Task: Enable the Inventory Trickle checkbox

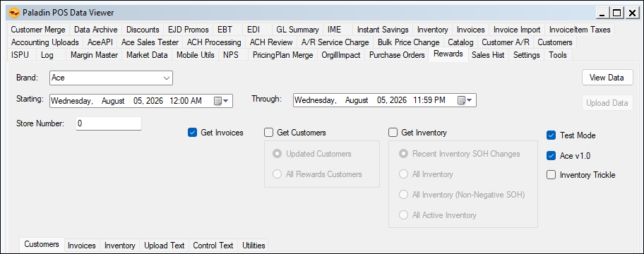Action: 551,175
